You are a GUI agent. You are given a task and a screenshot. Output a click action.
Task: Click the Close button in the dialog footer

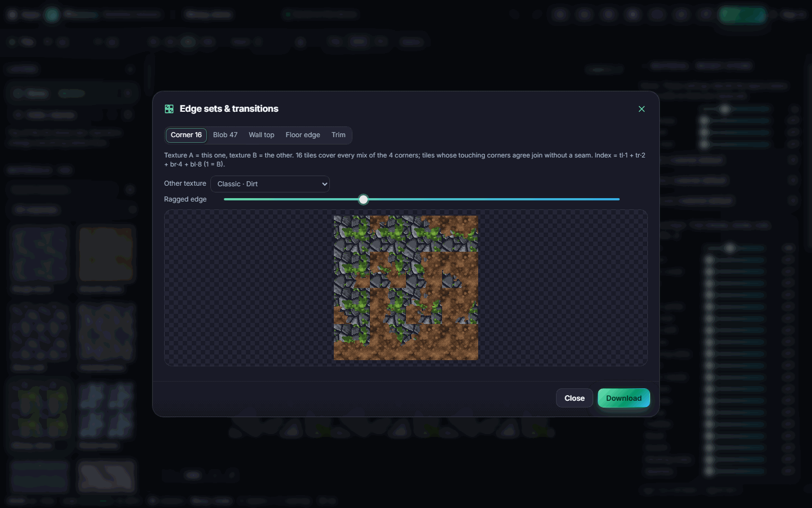pyautogui.click(x=575, y=398)
